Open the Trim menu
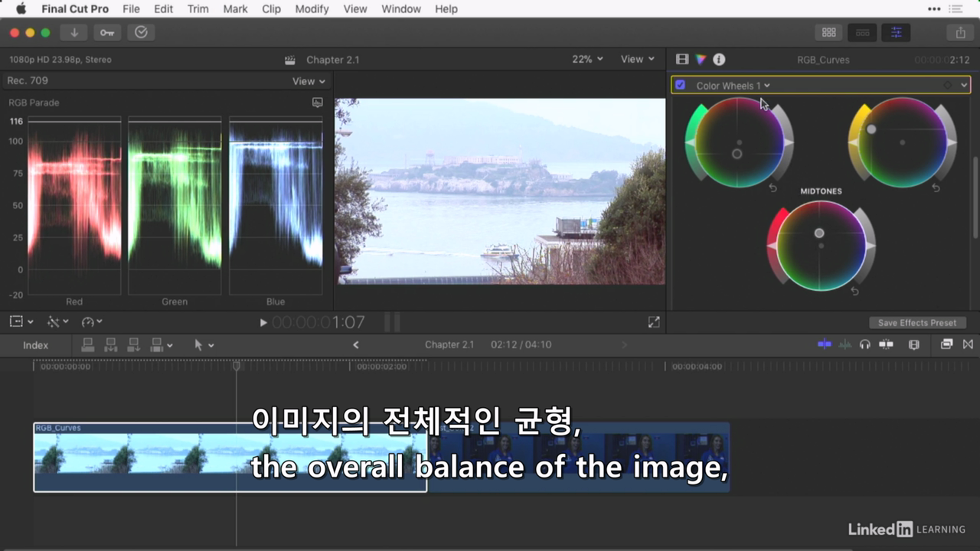 (198, 9)
